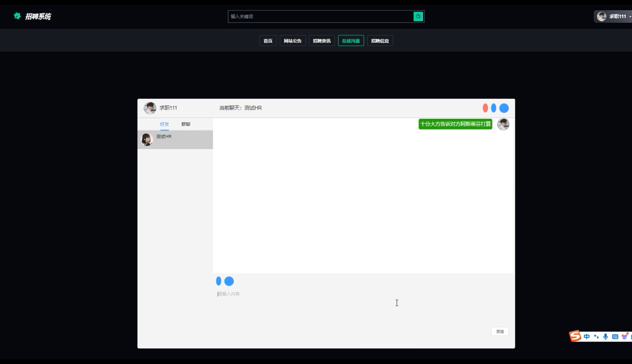Open the 网站公告 nav item

(x=293, y=41)
